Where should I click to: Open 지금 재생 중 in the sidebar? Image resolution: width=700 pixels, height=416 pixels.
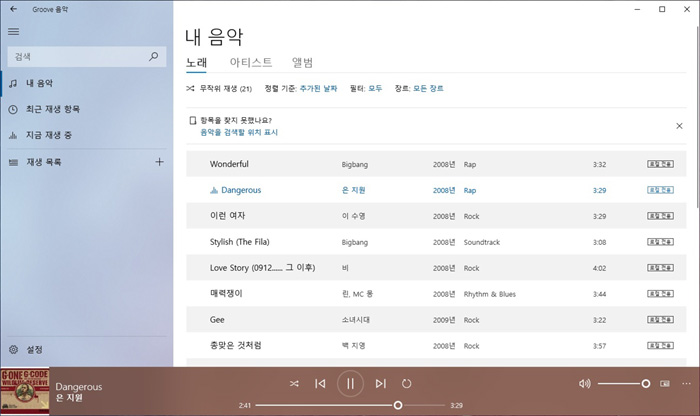pyautogui.click(x=87, y=135)
